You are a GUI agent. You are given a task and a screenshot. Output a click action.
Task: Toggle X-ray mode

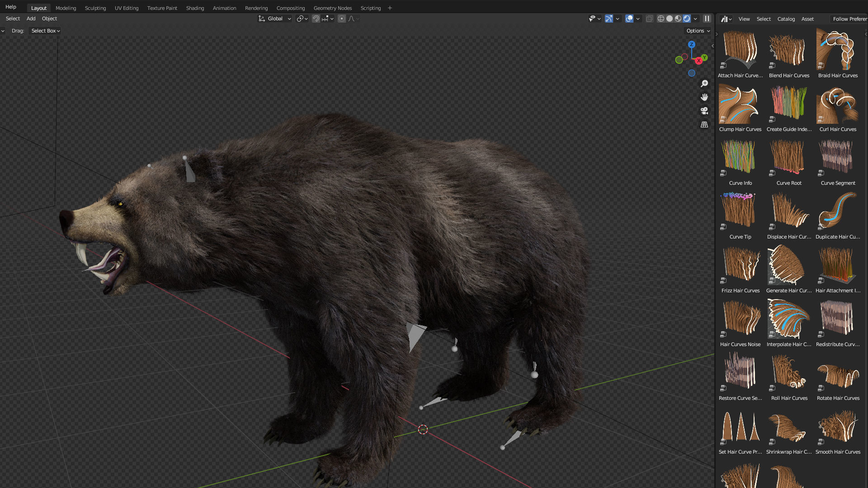pyautogui.click(x=649, y=19)
